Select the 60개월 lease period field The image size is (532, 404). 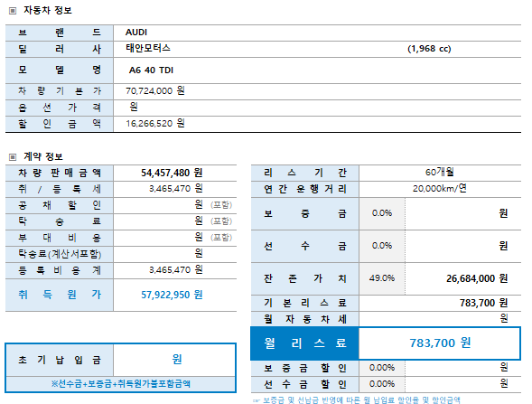[440, 173]
